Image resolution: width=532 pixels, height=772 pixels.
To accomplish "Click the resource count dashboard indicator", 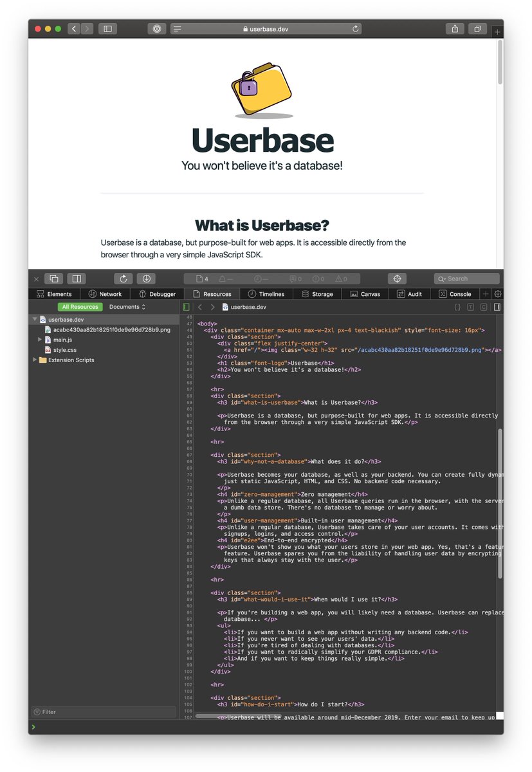I will [203, 279].
